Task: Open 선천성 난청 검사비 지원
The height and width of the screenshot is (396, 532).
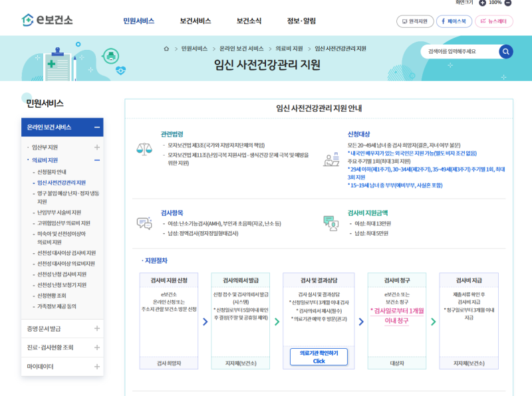Action: tap(62, 274)
